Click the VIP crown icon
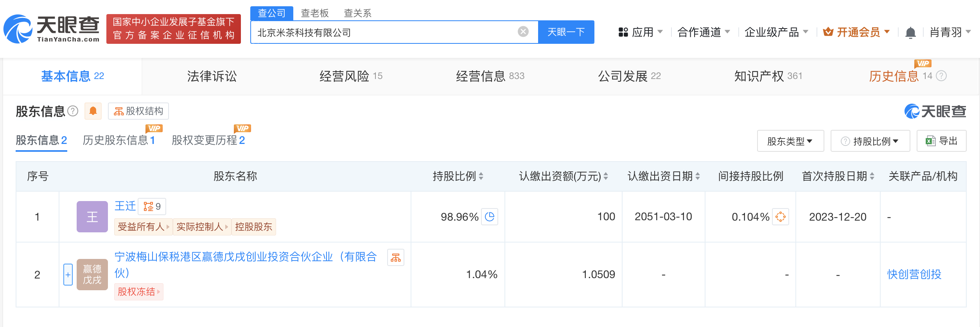This screenshot has width=980, height=327. pyautogui.click(x=828, y=32)
